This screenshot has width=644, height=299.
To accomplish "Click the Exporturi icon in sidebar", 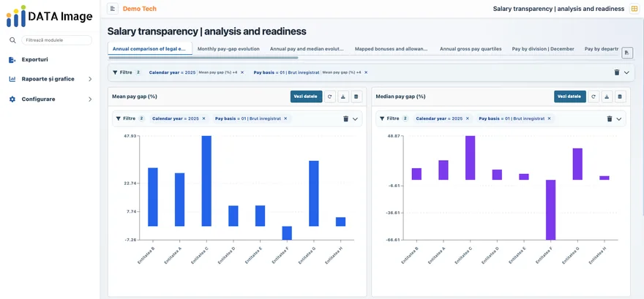I will [x=12, y=59].
